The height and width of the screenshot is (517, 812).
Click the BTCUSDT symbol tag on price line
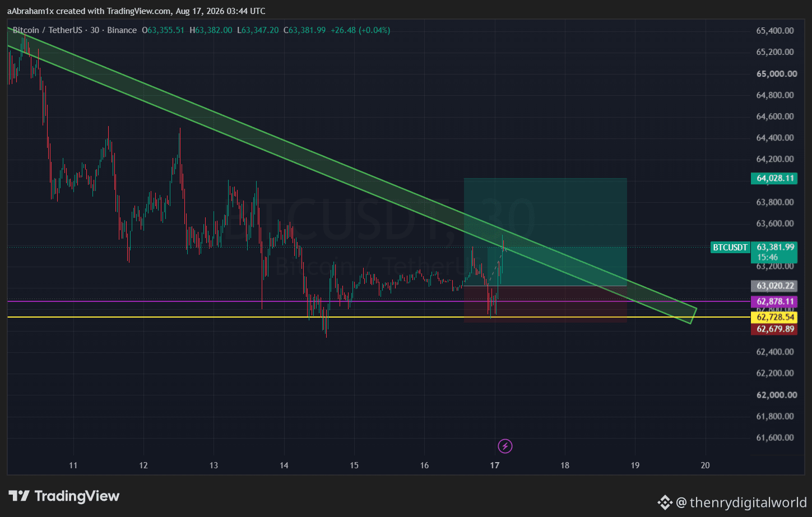[x=730, y=247]
